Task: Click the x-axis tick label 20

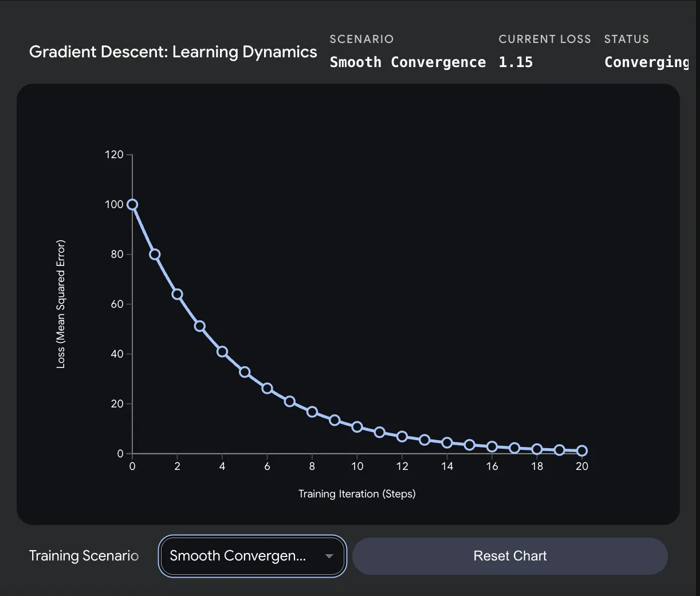Action: pyautogui.click(x=582, y=466)
